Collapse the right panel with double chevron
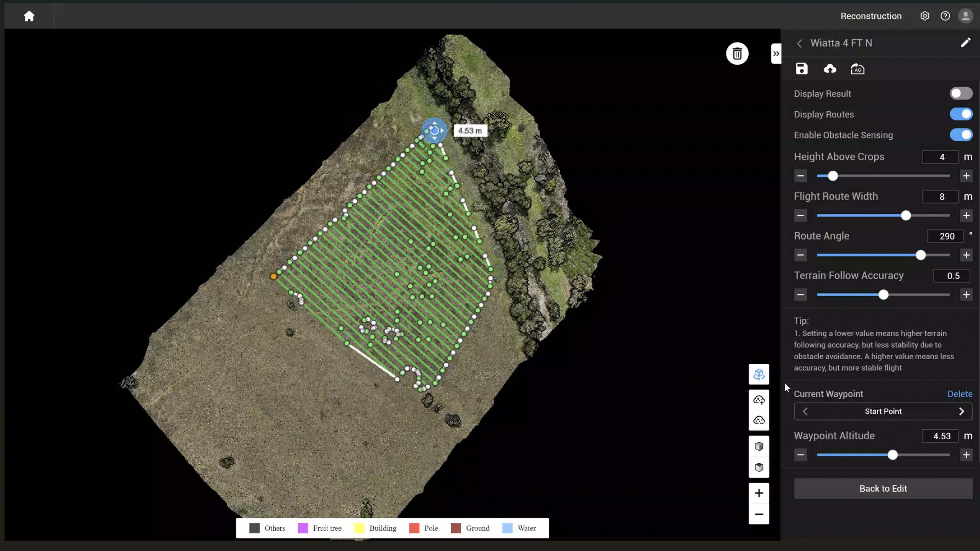Screen dimensions: 980x551 coord(775,54)
